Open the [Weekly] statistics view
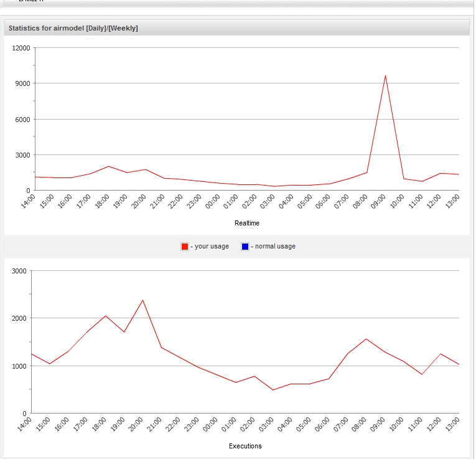476x459 pixels. 123,28
